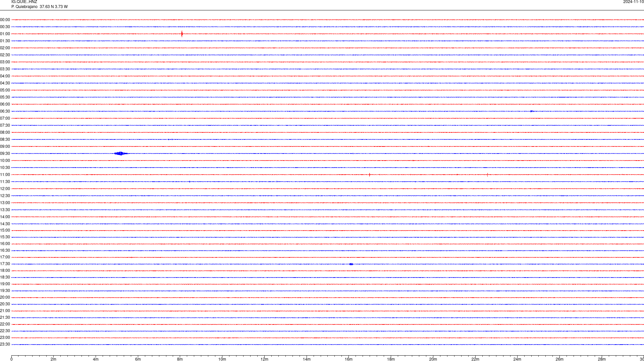
Task: Click the 24m tick label on the axis
Action: pos(517,359)
